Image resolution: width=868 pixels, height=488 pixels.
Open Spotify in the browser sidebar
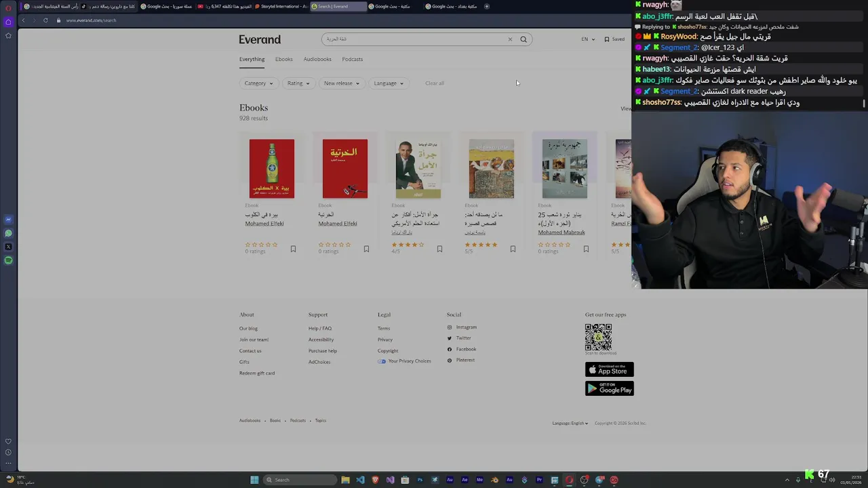click(x=8, y=260)
